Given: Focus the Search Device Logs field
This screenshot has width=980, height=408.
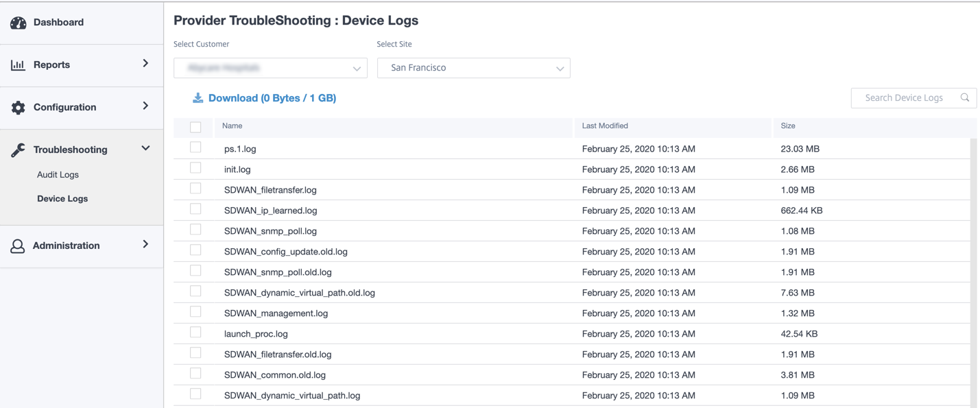Looking at the screenshot, I should point(913,98).
